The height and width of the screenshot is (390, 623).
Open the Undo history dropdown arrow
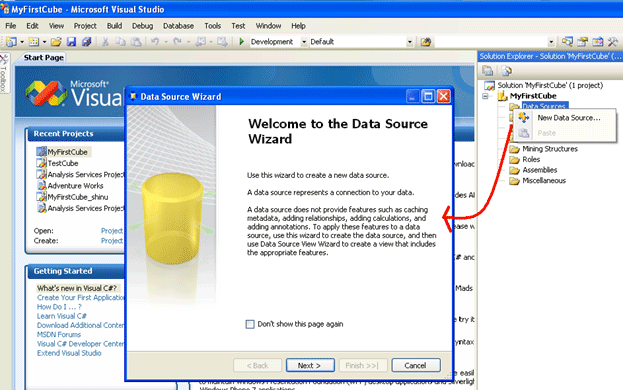pyautogui.click(x=166, y=42)
